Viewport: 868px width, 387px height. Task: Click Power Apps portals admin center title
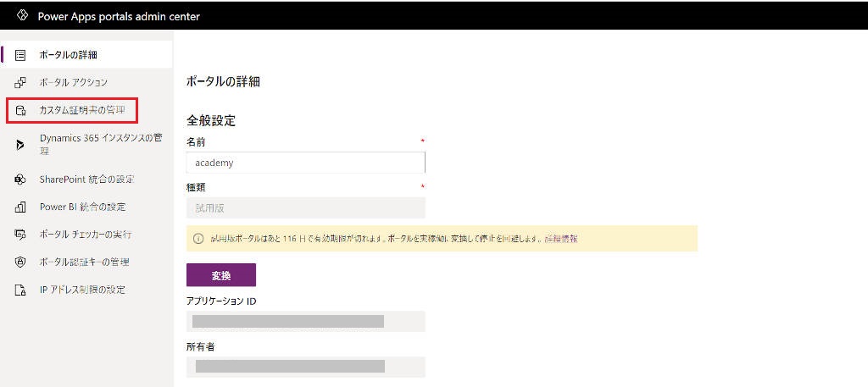(x=119, y=17)
